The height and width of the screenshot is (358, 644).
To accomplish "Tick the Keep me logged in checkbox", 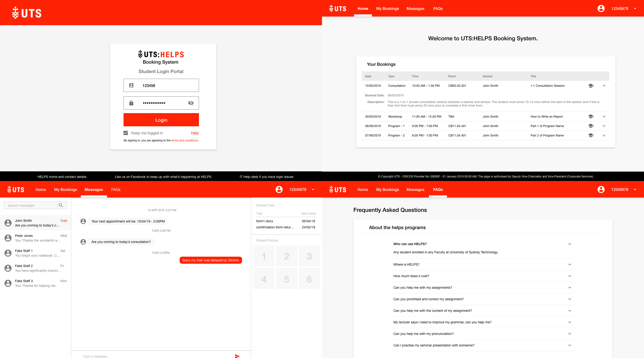I will [x=126, y=133].
